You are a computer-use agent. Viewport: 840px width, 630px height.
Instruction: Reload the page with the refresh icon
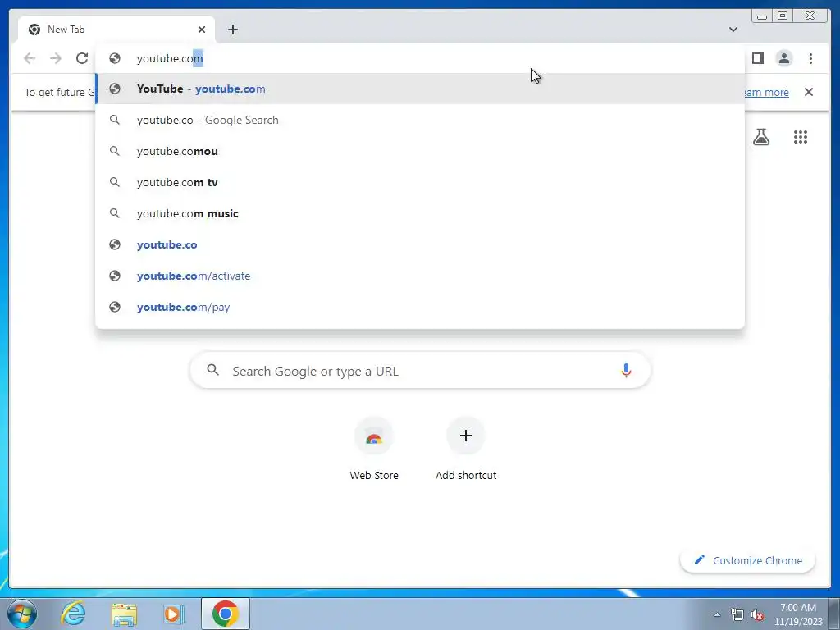coord(82,58)
